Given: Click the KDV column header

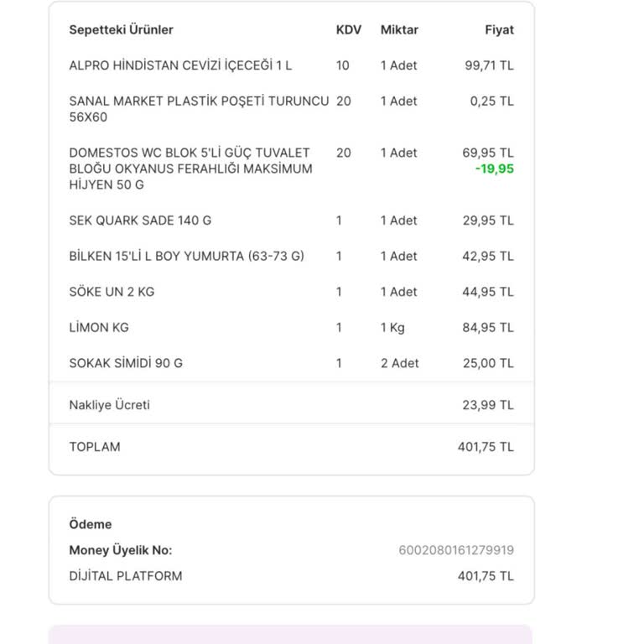Looking at the screenshot, I should click(x=348, y=30).
